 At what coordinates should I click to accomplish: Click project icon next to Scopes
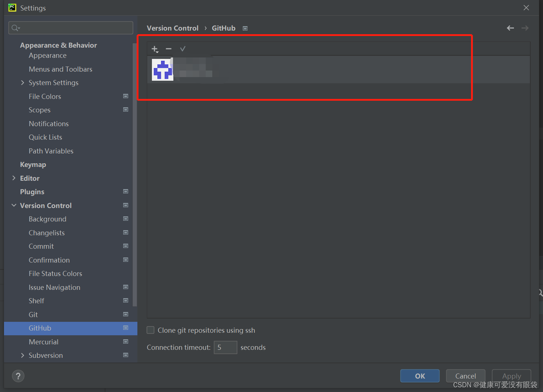[126, 109]
